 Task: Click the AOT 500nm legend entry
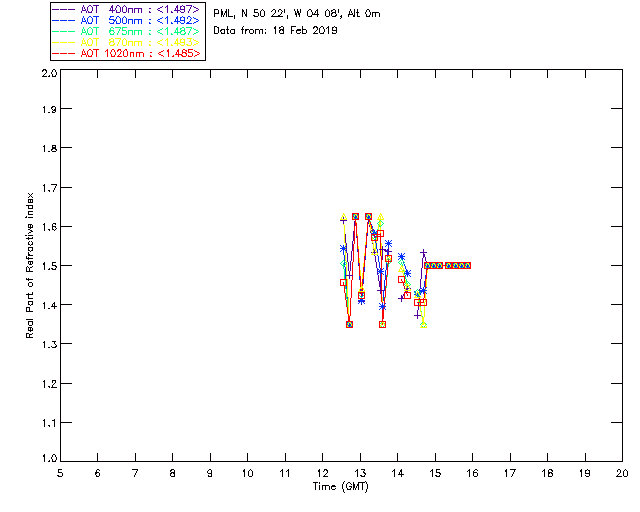pyautogui.click(x=126, y=20)
